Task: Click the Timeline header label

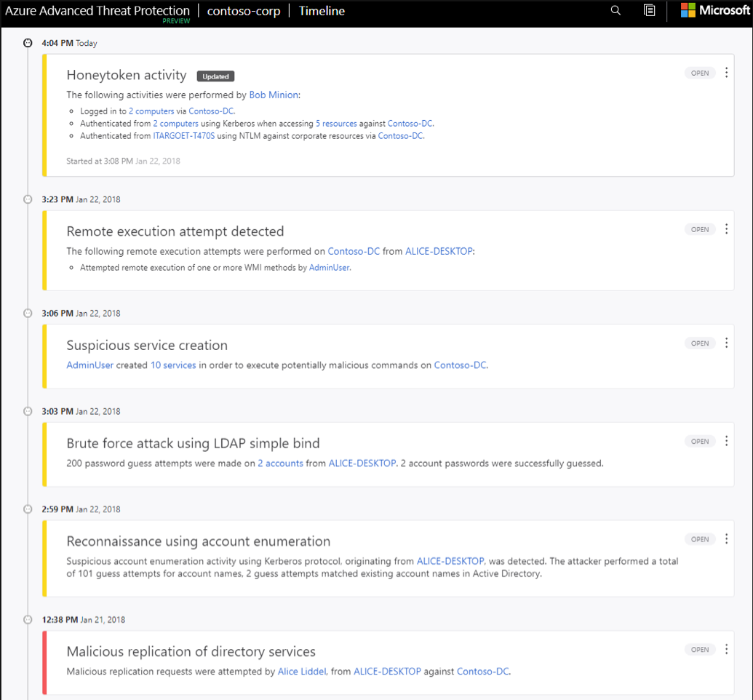Action: click(x=322, y=11)
